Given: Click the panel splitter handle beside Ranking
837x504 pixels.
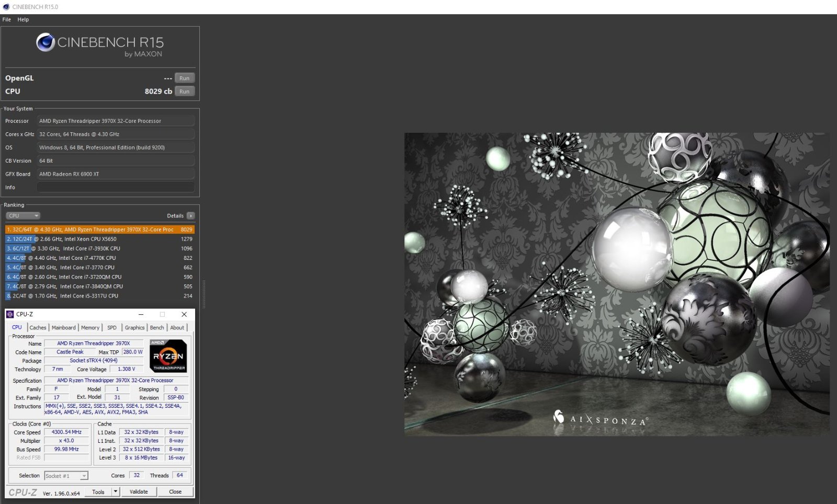Looking at the screenshot, I should click(x=203, y=294).
